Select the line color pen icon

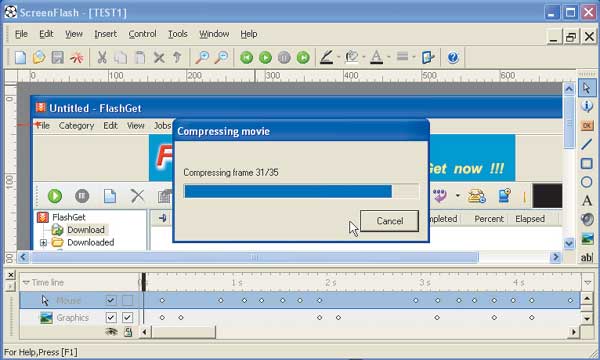coord(326,58)
